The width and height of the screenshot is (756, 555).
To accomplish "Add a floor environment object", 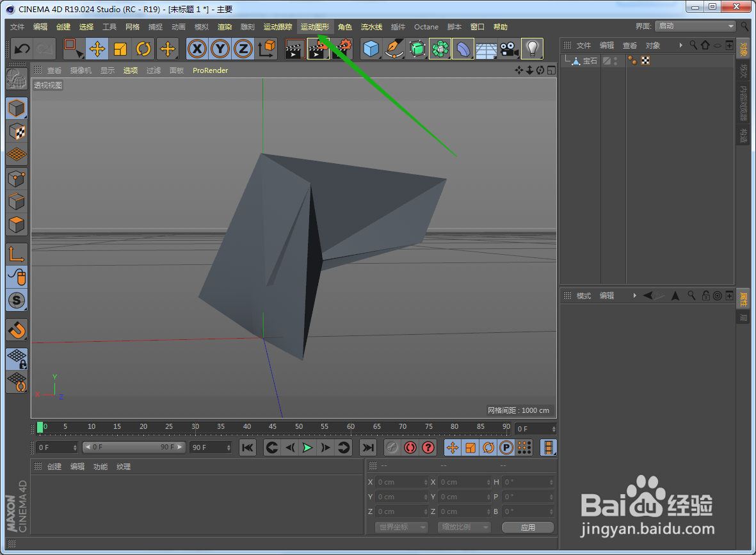I will [486, 49].
